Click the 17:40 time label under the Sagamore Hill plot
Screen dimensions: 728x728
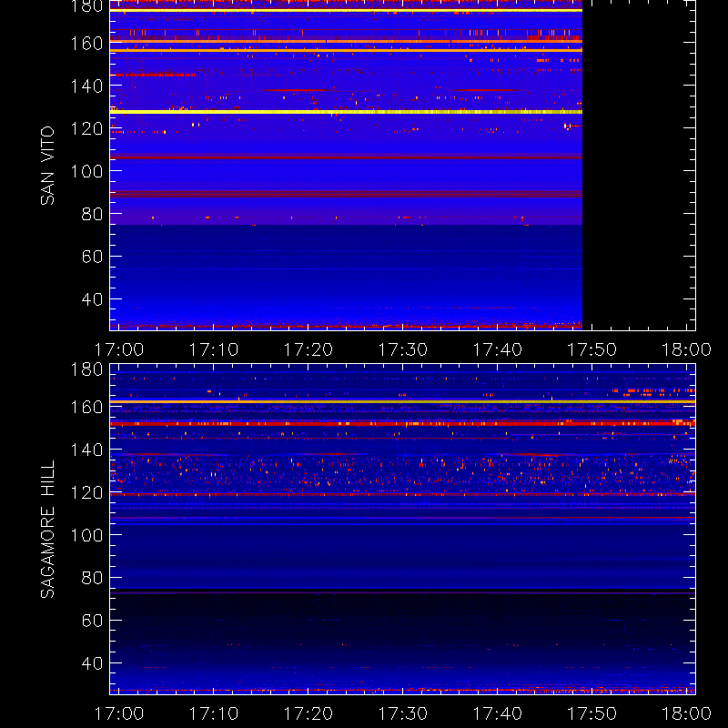(497, 713)
